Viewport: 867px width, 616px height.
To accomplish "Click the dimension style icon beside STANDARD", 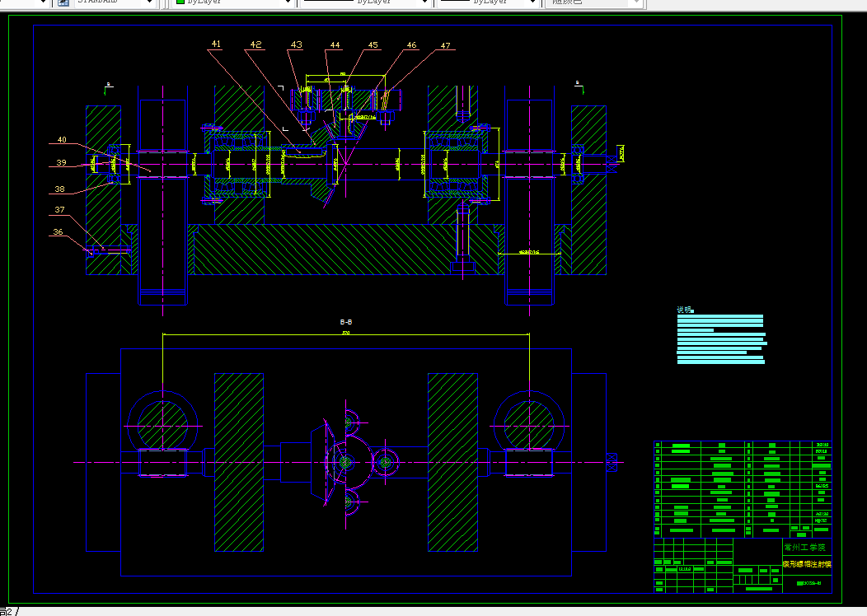I will [63, 2].
